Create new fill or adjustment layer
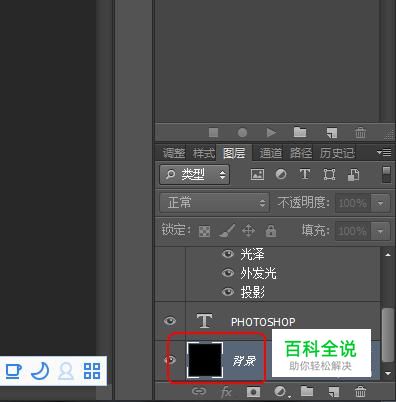The height and width of the screenshot is (402, 396). click(281, 392)
